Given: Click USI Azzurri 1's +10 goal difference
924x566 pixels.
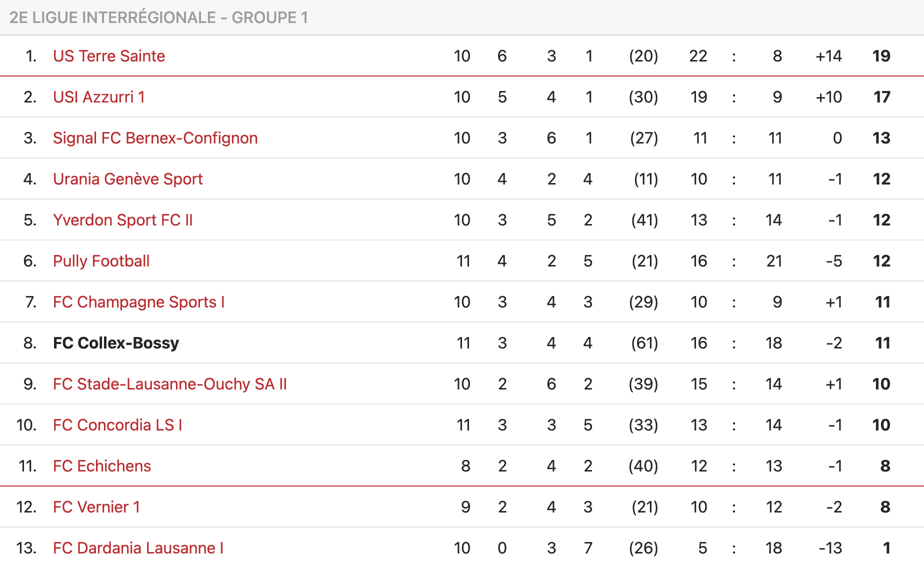Looking at the screenshot, I should [x=828, y=97].
